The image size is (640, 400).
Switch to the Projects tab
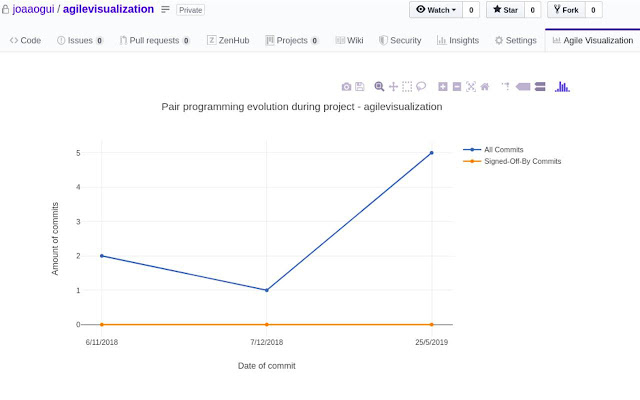point(292,40)
